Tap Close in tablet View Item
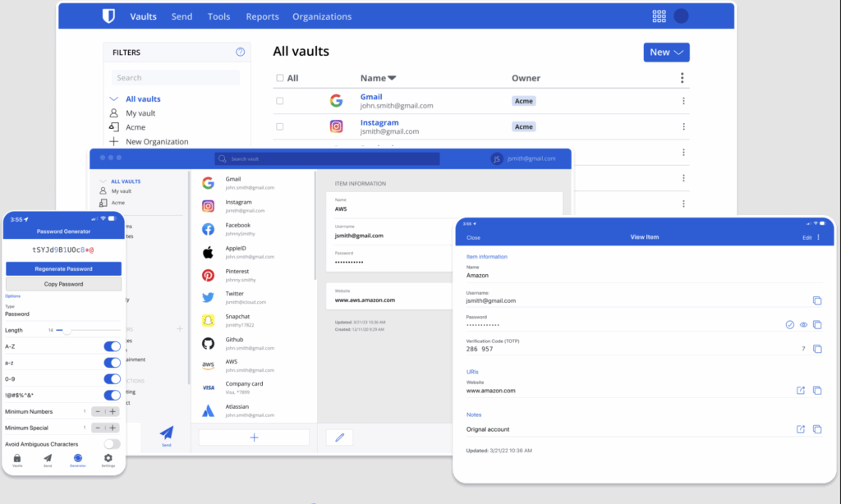This screenshot has height=504, width=841. pyautogui.click(x=474, y=237)
